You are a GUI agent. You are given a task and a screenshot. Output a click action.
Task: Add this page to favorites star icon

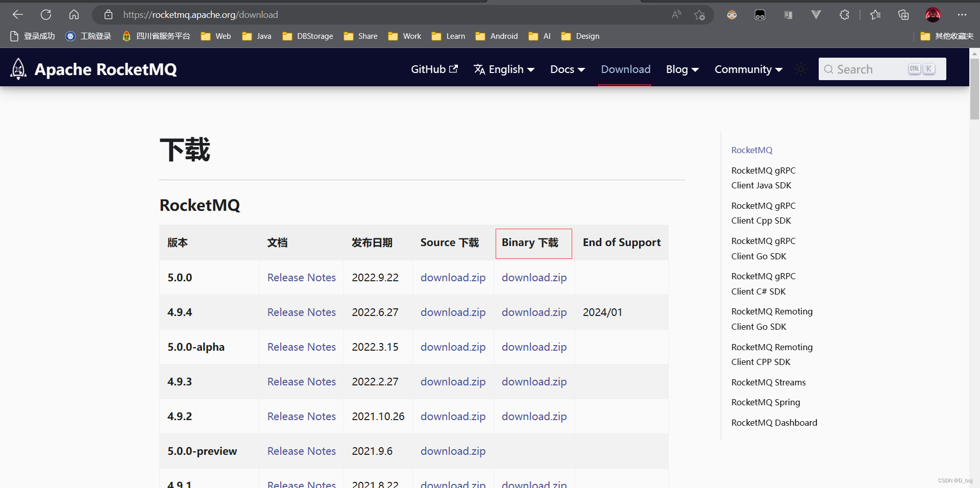coord(699,15)
